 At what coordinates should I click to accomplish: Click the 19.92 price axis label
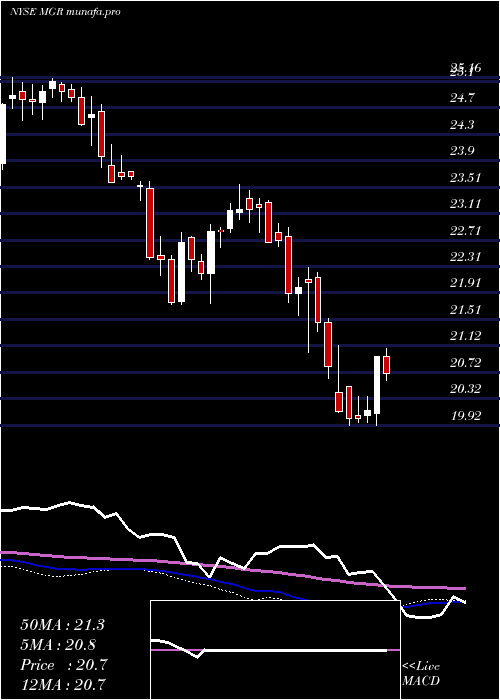click(x=465, y=416)
